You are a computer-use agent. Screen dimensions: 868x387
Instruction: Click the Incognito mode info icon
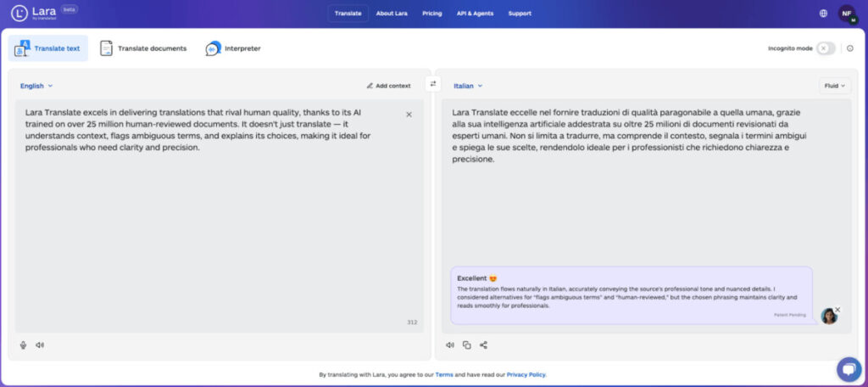[849, 48]
